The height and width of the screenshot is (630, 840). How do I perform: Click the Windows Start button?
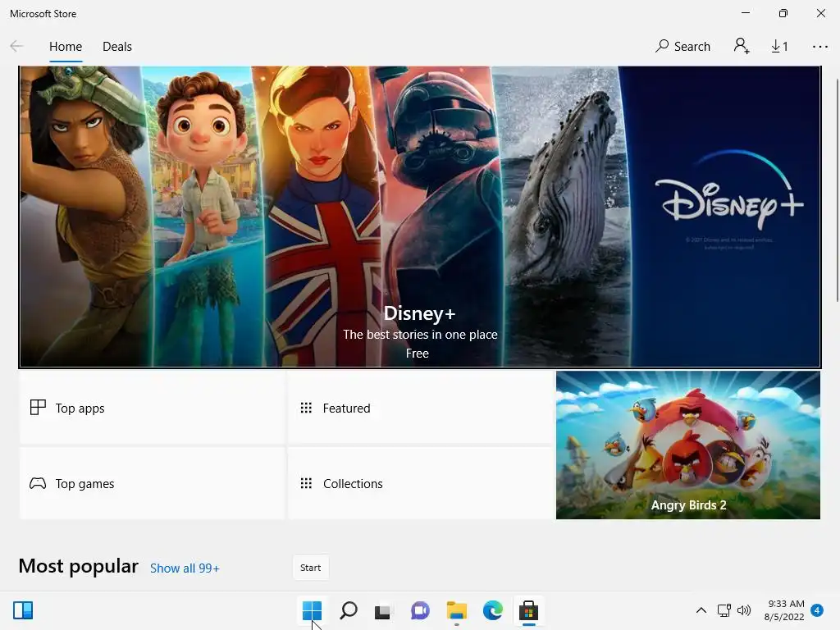point(312,610)
